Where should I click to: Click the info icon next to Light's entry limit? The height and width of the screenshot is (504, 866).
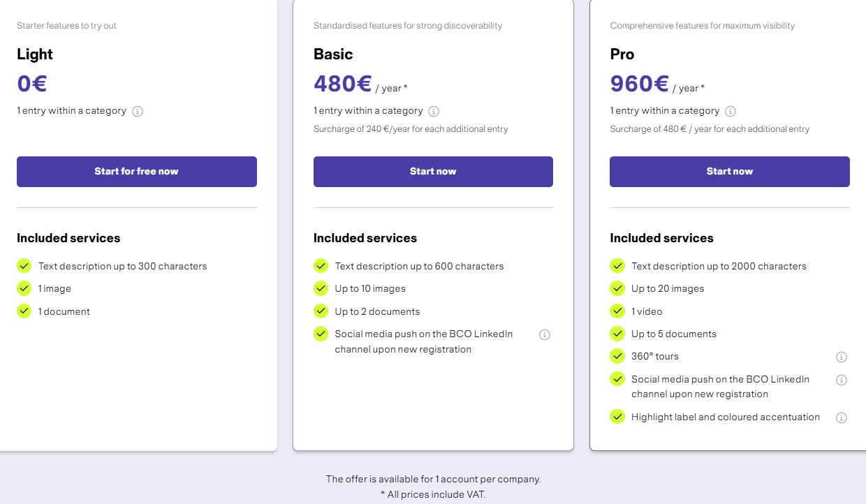coord(138,111)
